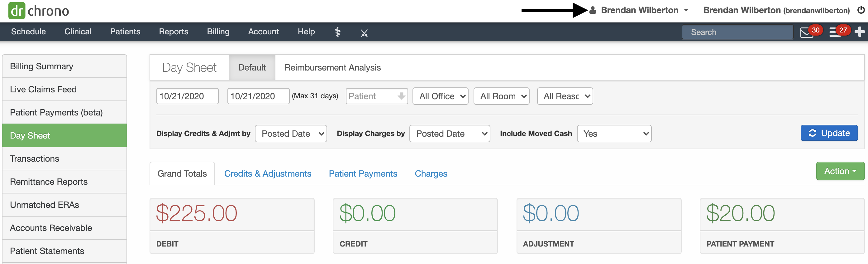Open the All Office dropdown
The image size is (868, 264).
tap(440, 96)
